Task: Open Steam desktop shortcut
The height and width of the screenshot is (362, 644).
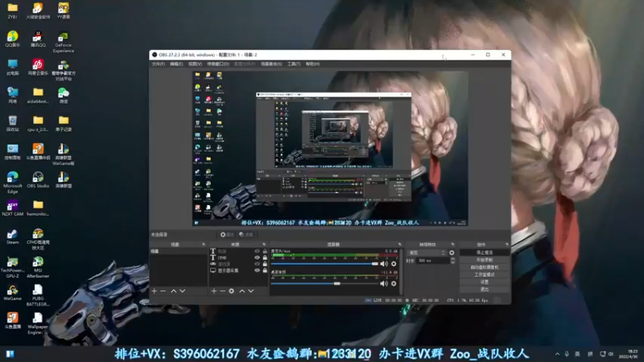Action: click(12, 237)
